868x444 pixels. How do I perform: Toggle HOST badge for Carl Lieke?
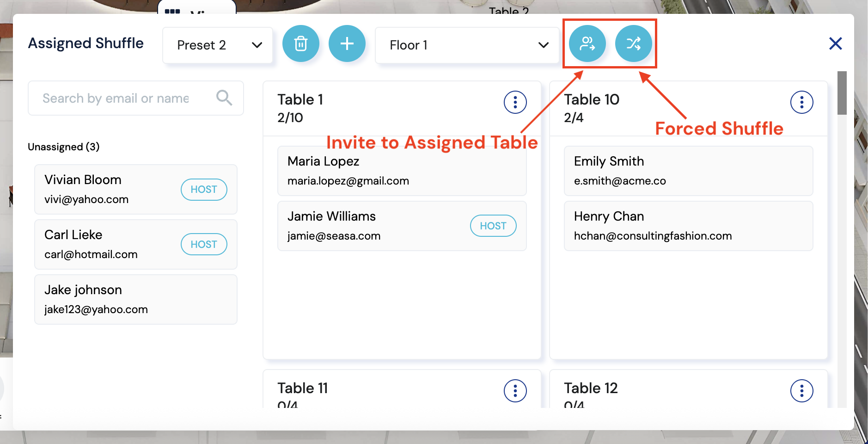[204, 245]
